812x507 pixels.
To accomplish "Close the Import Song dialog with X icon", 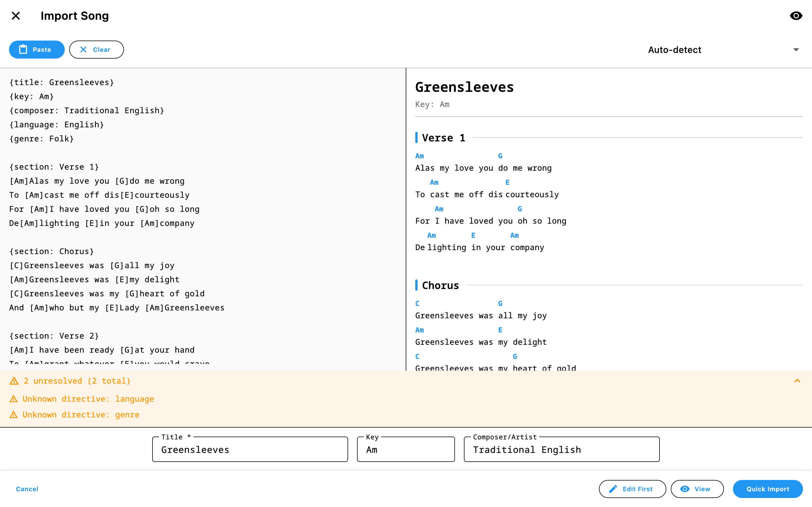I will coord(16,16).
